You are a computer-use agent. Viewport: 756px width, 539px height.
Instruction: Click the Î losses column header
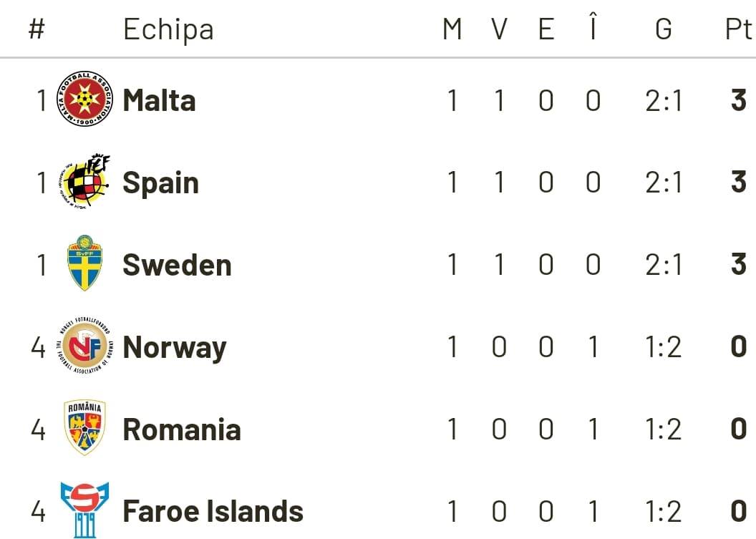pos(593,29)
